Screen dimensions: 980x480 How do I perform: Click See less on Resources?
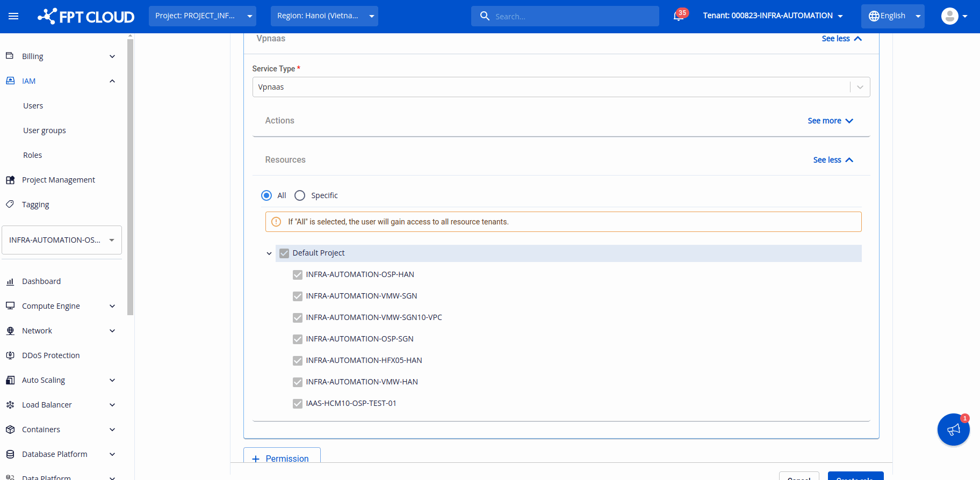[x=833, y=160]
